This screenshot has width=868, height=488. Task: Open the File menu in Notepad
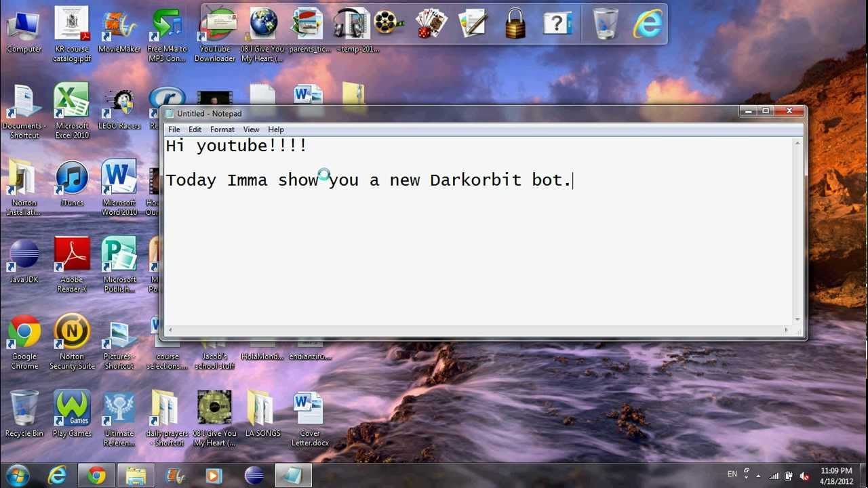[x=174, y=129]
